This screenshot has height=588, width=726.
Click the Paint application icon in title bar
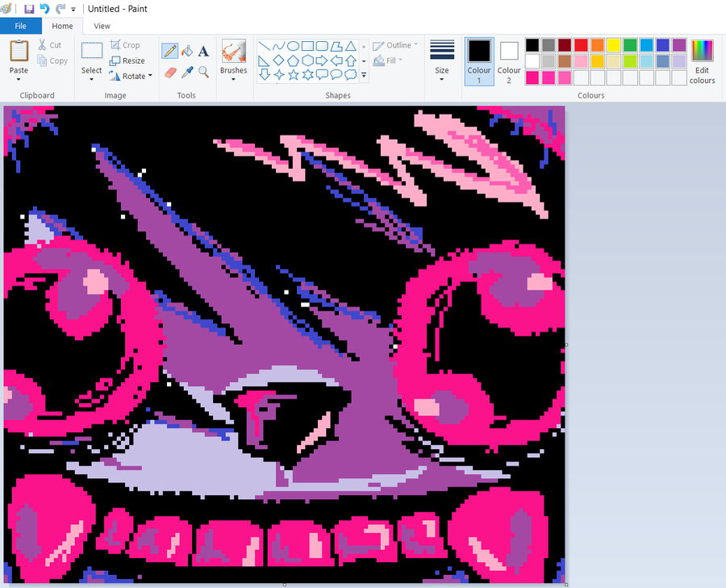[6, 9]
